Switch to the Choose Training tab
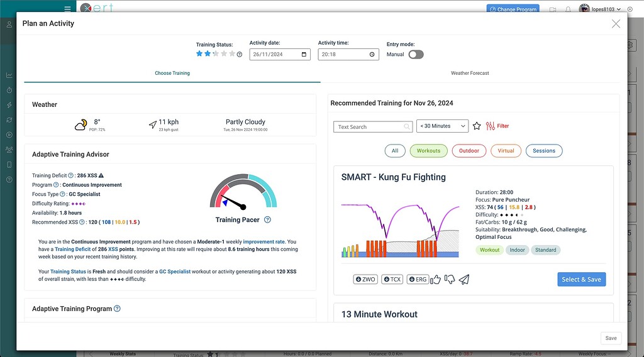Image resolution: width=644 pixels, height=357 pixels. pyautogui.click(x=172, y=74)
